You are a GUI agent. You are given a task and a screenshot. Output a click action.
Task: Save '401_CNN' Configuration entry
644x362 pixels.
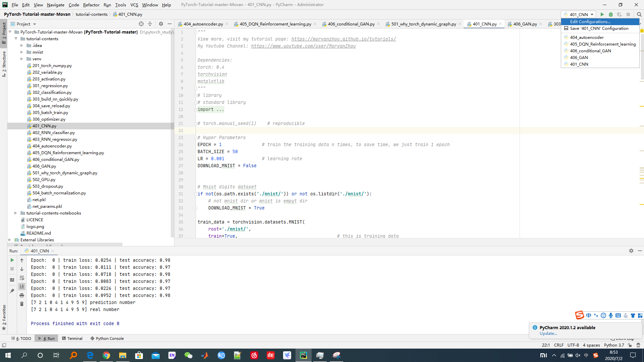600,28
